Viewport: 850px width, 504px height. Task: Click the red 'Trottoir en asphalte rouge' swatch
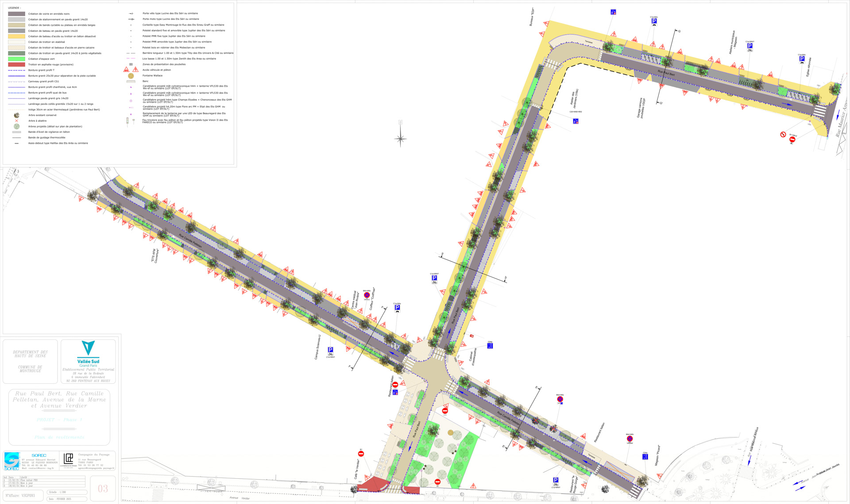(x=17, y=65)
